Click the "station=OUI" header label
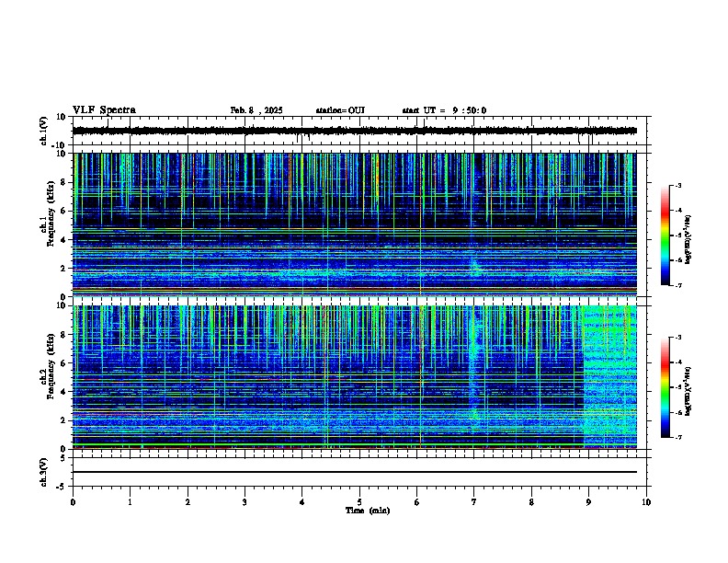Image resolution: width=728 pixels, height=563 pixels. coord(340,110)
